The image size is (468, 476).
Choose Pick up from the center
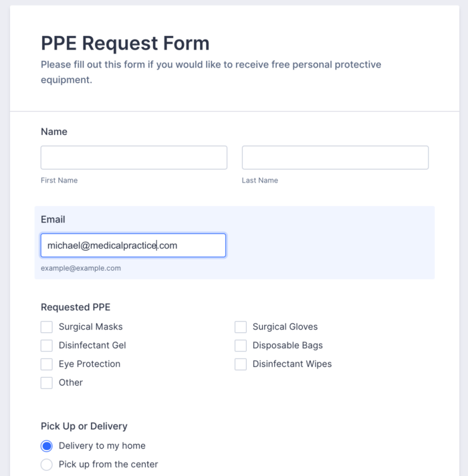click(47, 465)
